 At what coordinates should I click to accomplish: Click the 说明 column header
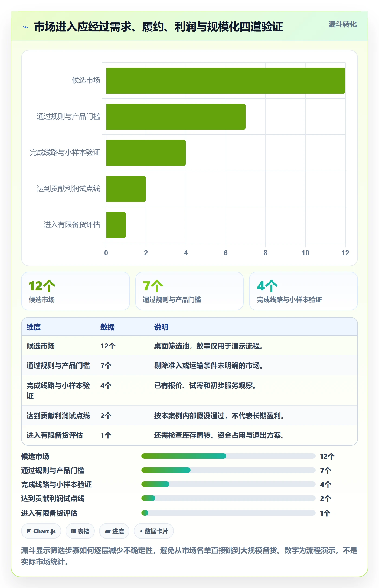[161, 327]
